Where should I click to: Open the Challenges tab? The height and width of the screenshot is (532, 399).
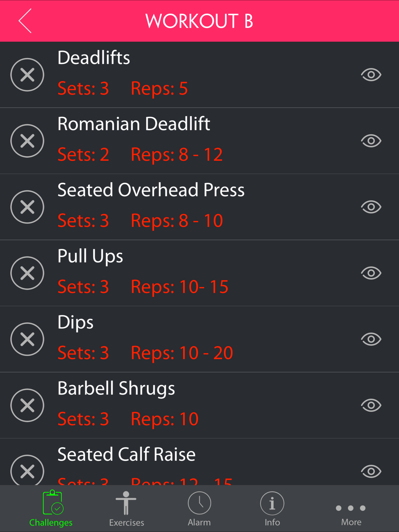point(51,508)
